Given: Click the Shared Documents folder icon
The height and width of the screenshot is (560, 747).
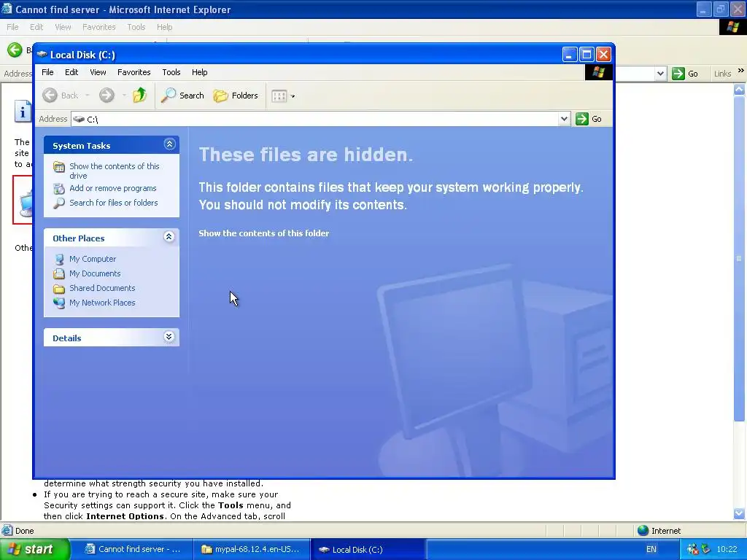Looking at the screenshot, I should coord(59,289).
